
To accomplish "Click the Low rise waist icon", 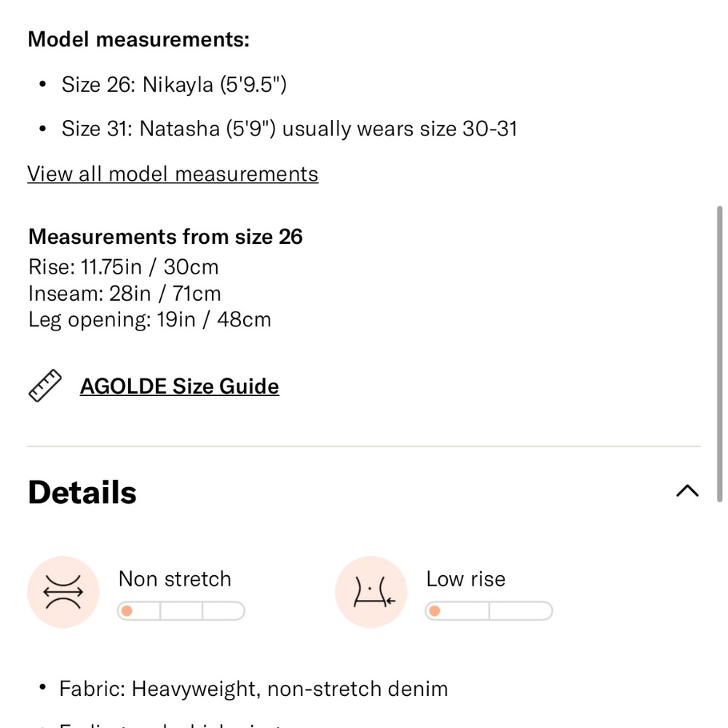I will point(371,592).
